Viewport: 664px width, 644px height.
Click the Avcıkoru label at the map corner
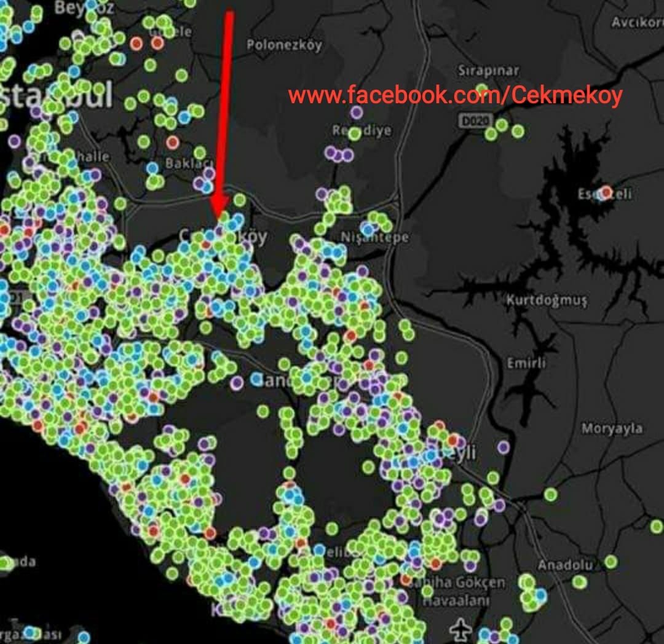pyautogui.click(x=637, y=22)
